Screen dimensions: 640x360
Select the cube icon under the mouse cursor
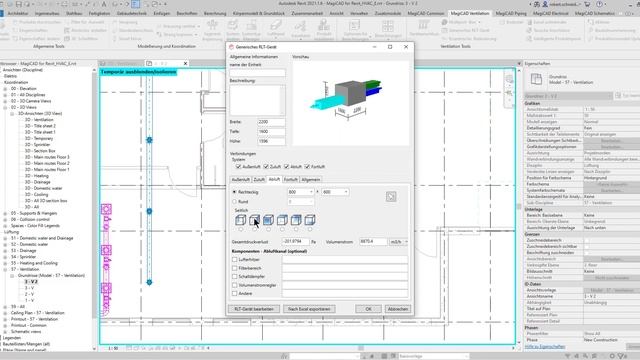pos(254,220)
